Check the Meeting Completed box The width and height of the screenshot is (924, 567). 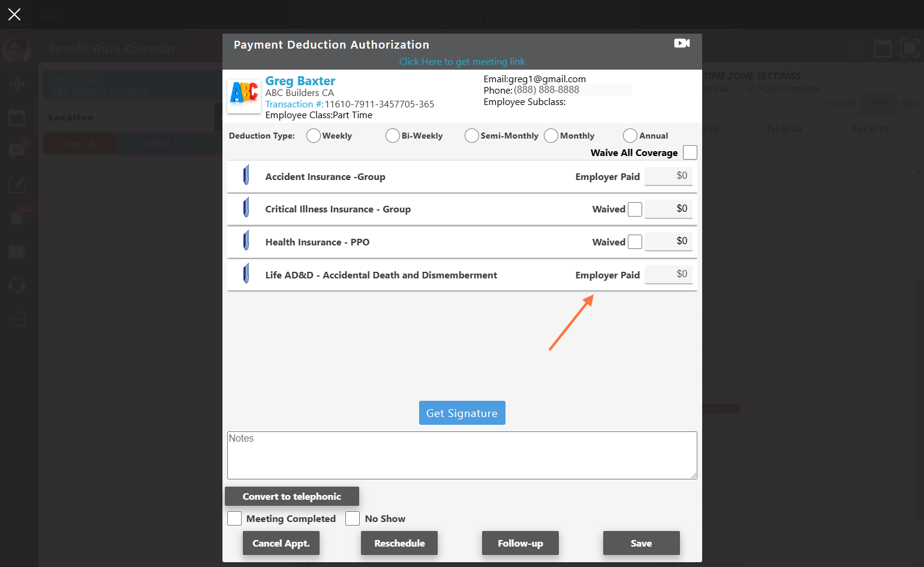(234, 518)
